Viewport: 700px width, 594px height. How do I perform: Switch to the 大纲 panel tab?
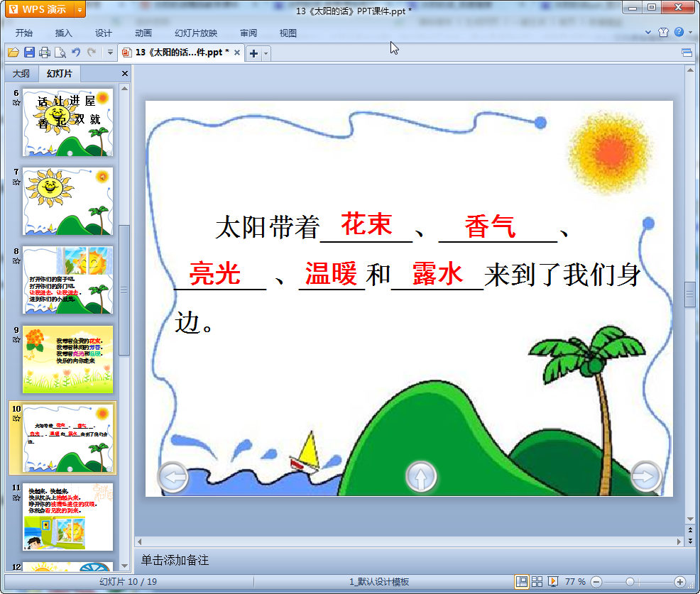pyautogui.click(x=21, y=73)
